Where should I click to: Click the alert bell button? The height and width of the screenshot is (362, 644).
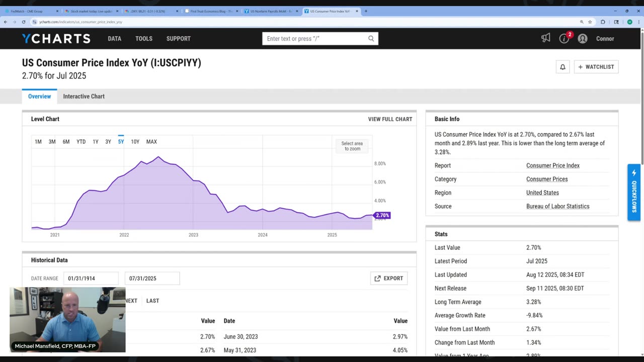pos(562,67)
